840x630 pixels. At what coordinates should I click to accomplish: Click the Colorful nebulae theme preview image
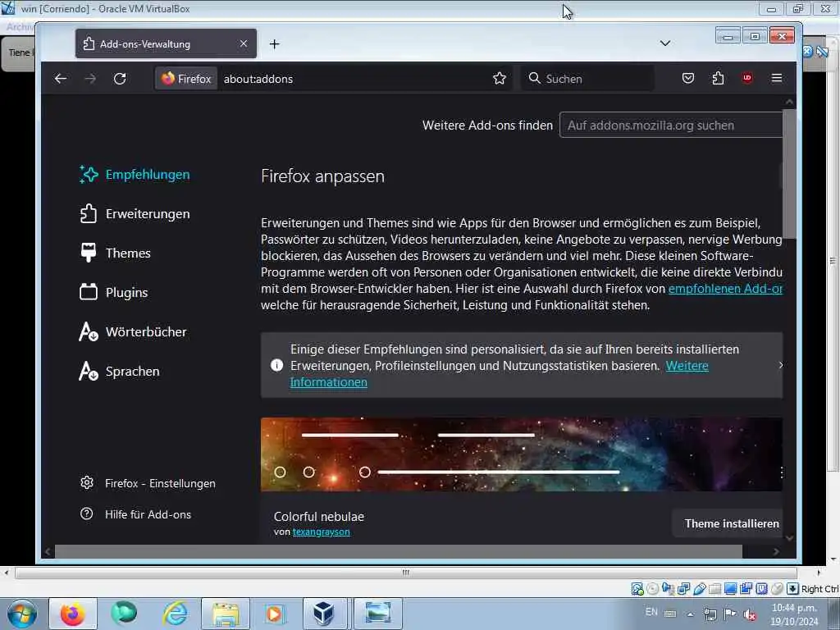click(x=521, y=454)
